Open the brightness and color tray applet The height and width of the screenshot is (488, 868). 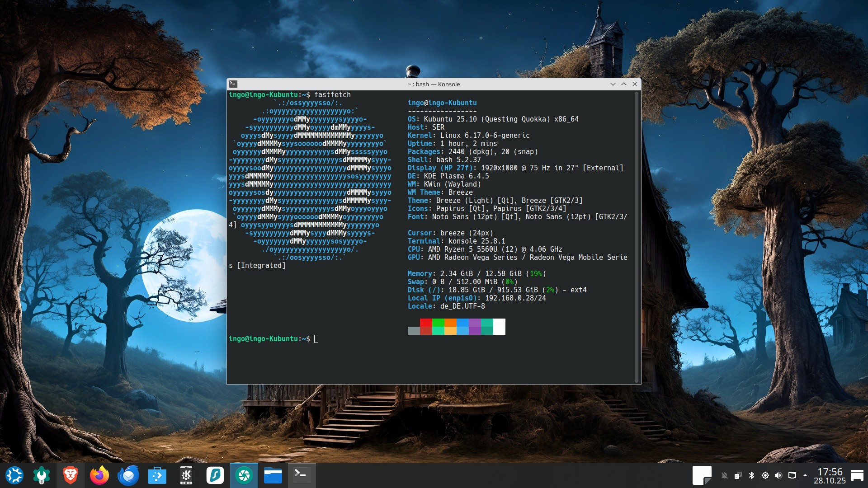click(765, 475)
